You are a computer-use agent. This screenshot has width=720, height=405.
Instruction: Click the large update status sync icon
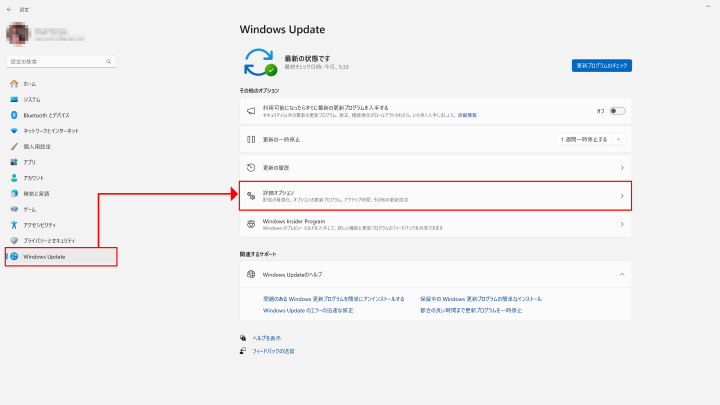[x=259, y=62]
